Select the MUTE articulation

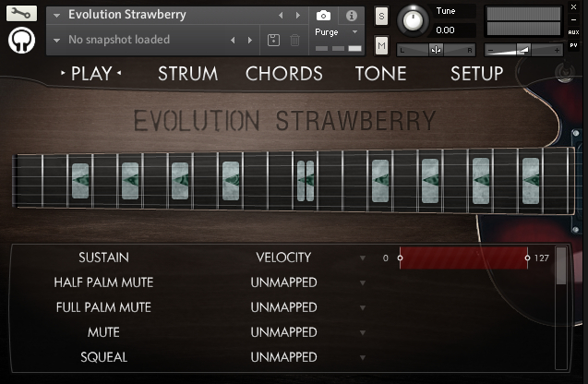tap(104, 332)
